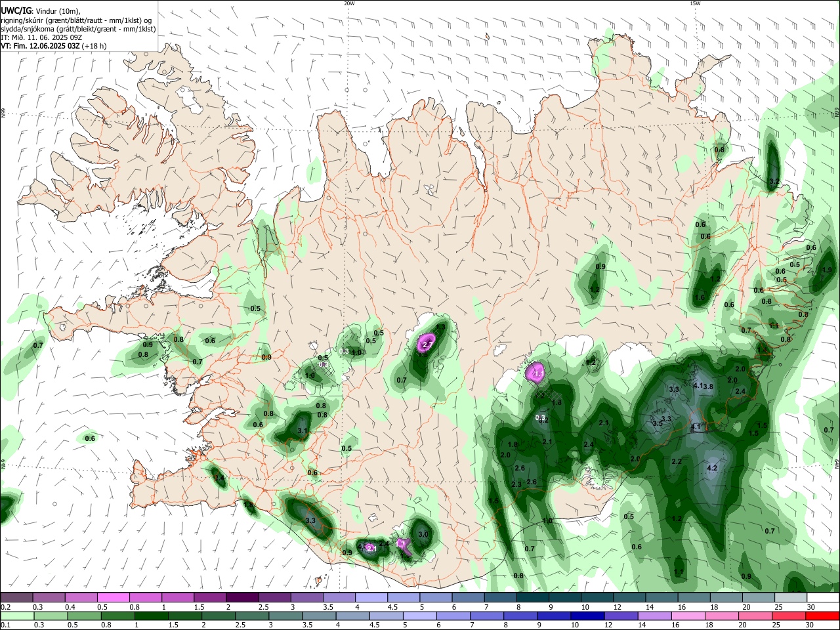
Task: Click the precipitation value '2.3' in the south
Action: 516,484
